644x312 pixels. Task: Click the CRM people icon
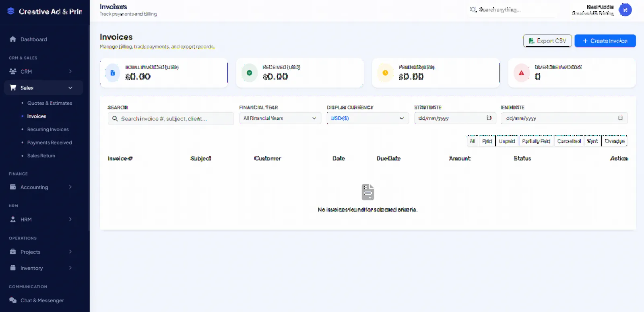(13, 71)
